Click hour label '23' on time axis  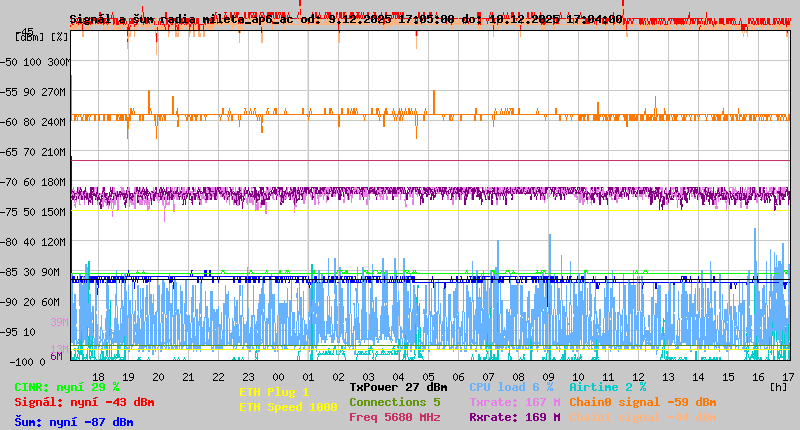pos(248,377)
